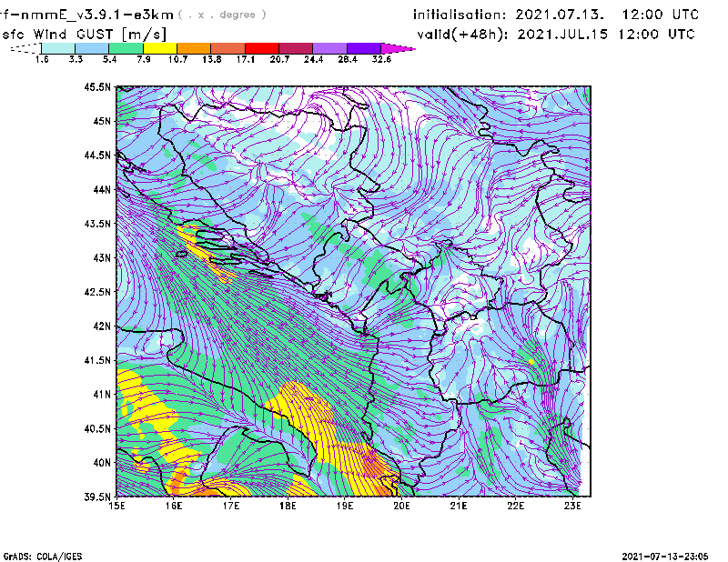Click the legend value 32.6
This screenshot has width=728, height=562.
[x=381, y=59]
